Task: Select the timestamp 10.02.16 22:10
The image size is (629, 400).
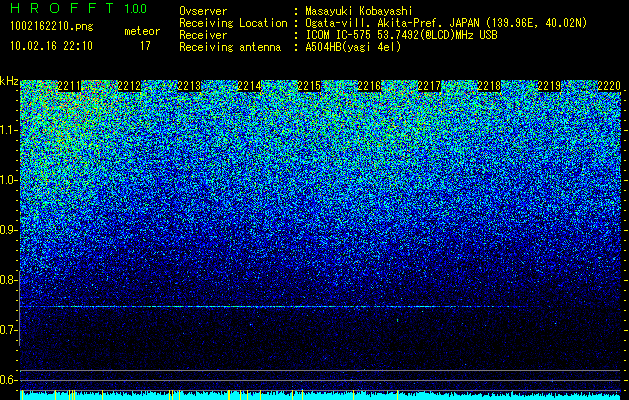Action: [x=51, y=46]
